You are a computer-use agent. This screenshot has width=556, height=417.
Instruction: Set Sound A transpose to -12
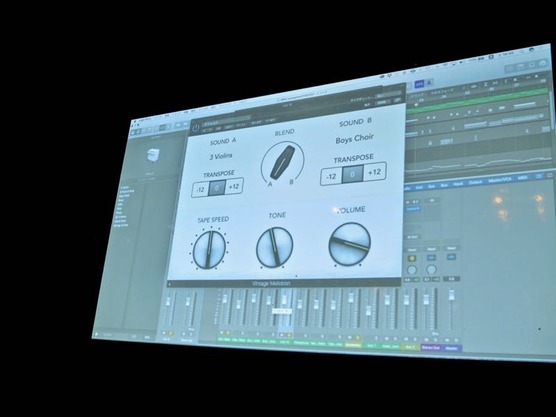coord(200,190)
